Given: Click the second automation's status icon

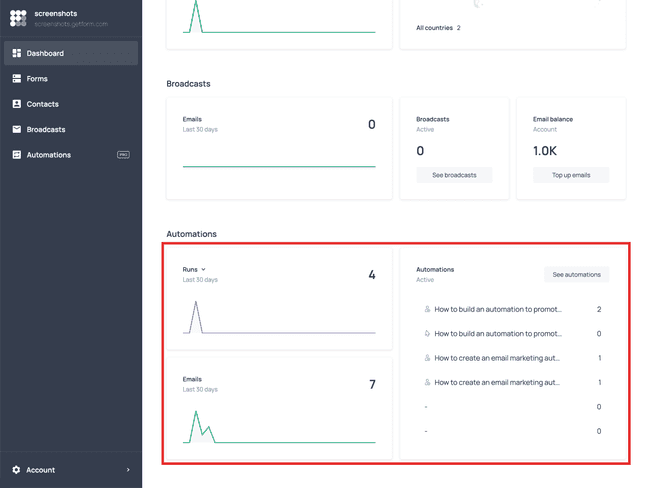Looking at the screenshot, I should (427, 333).
